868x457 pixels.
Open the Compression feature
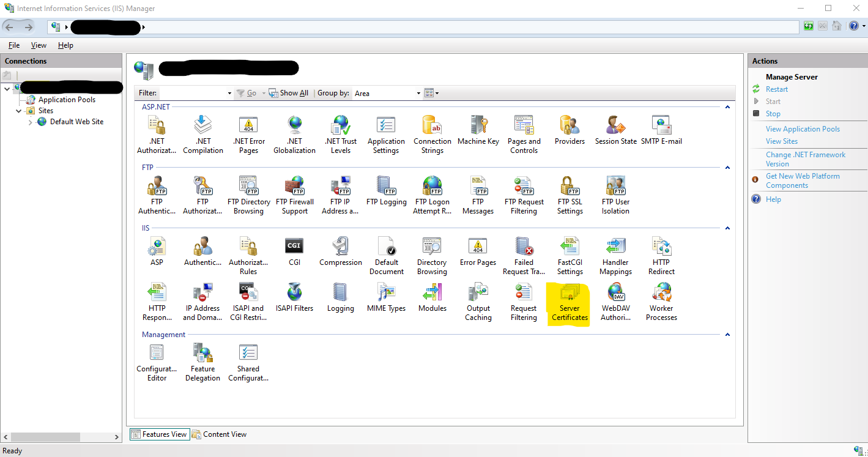[x=341, y=251]
